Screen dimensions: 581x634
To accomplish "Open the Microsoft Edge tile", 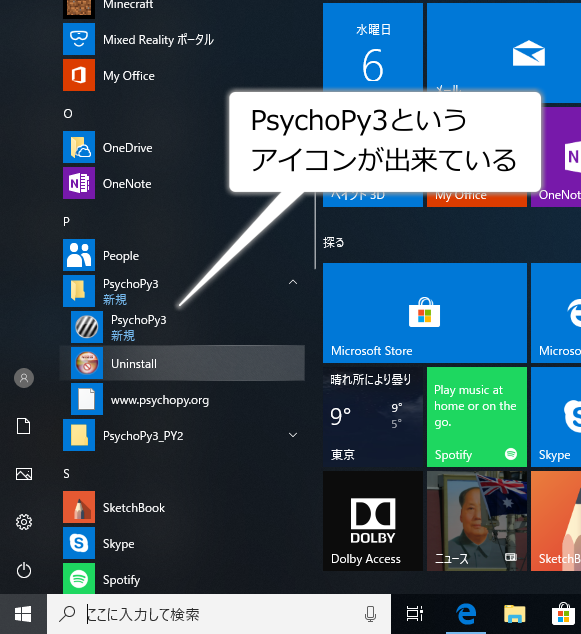I will pos(556,313).
